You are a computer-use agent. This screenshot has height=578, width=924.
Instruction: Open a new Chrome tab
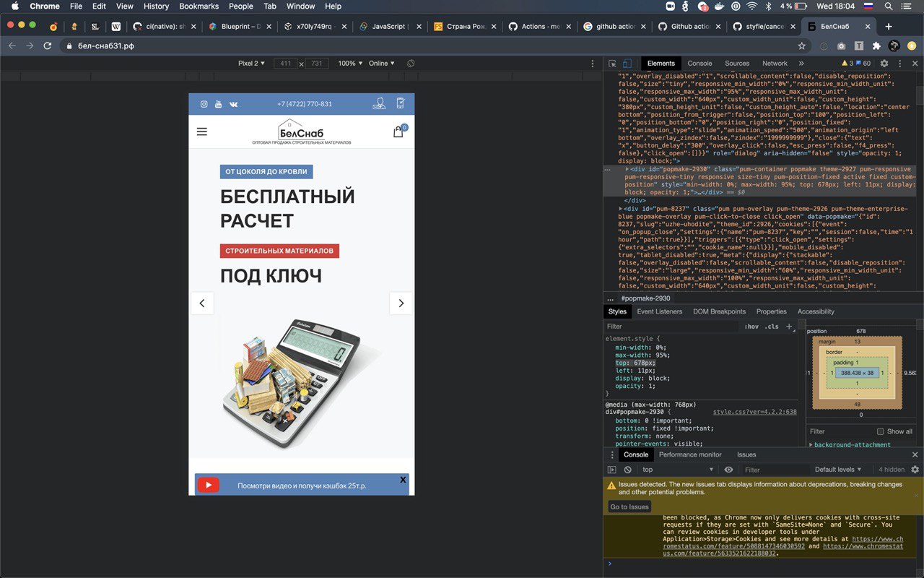(889, 27)
